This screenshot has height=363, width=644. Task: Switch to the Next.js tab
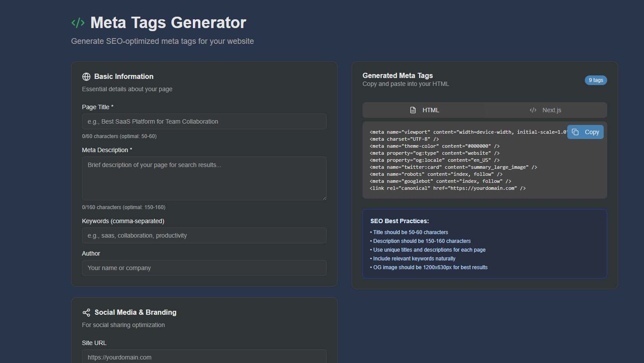(x=546, y=110)
